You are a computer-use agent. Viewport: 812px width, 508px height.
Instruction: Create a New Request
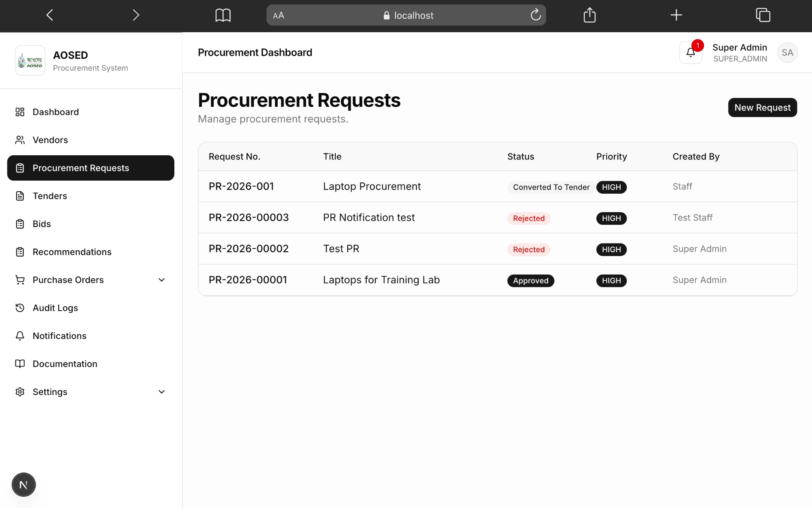(x=762, y=108)
